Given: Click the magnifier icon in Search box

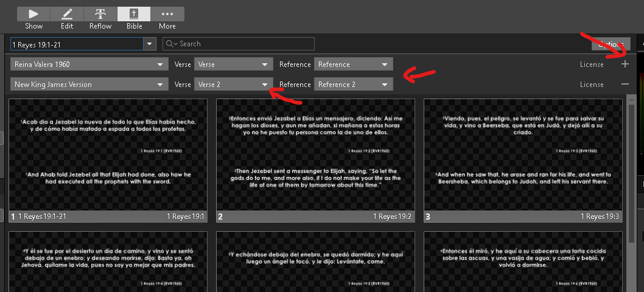Looking at the screenshot, I should [169, 44].
